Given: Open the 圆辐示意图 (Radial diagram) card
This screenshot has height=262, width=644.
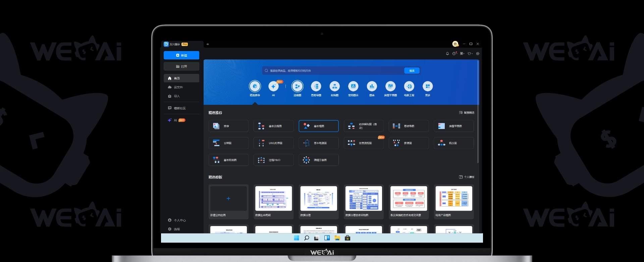Looking at the screenshot, I should point(319,160).
